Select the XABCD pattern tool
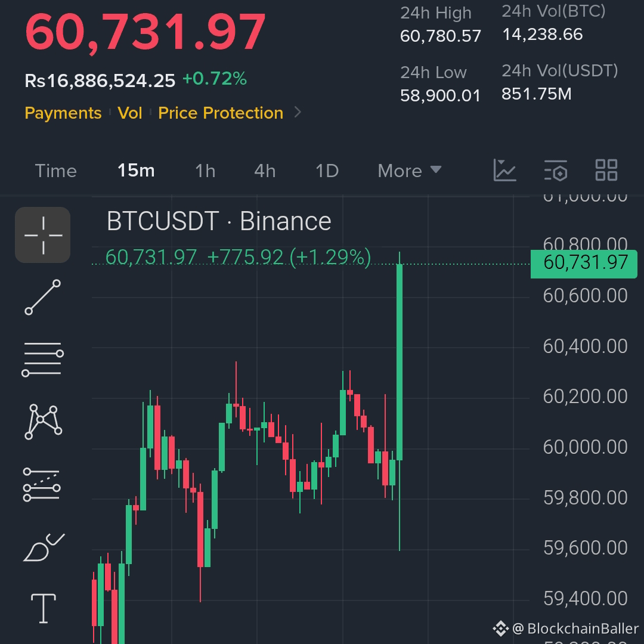 tap(43, 422)
